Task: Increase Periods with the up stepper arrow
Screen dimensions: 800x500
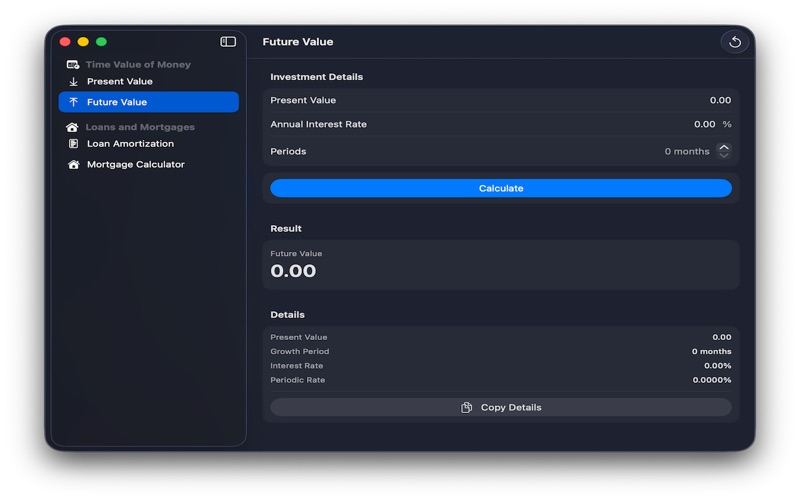Action: (724, 147)
